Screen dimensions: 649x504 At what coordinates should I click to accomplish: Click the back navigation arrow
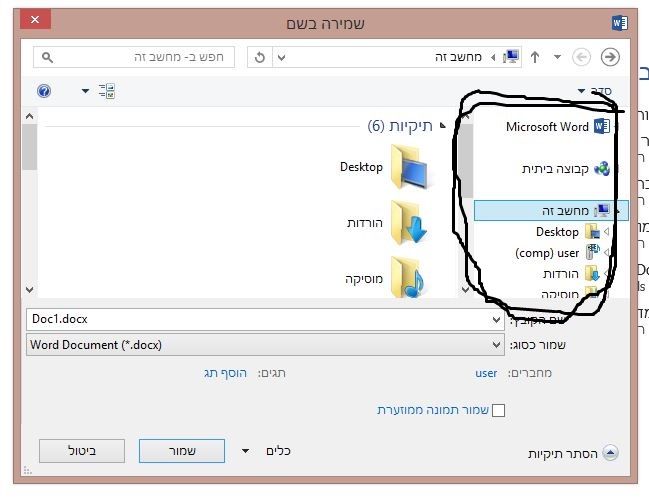click(581, 57)
